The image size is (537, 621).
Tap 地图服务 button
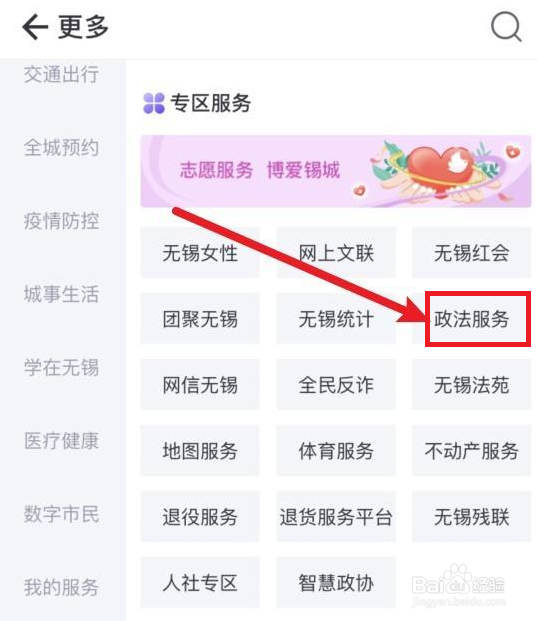pos(200,451)
